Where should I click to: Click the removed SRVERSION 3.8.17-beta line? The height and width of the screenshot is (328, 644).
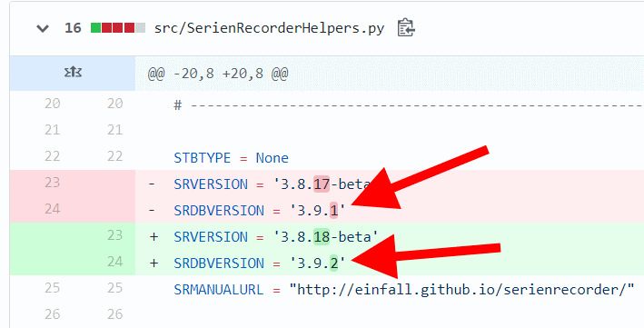click(x=390, y=184)
